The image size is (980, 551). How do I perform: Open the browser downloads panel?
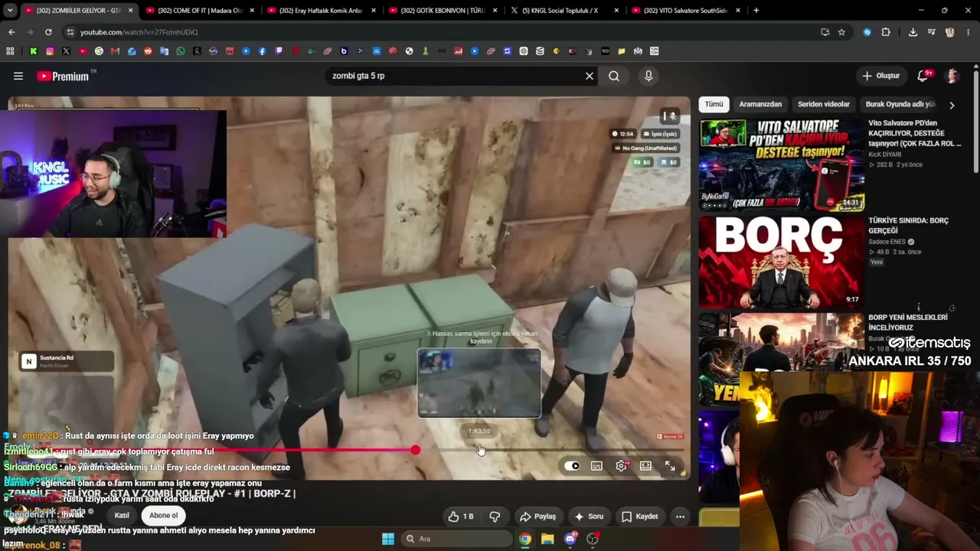click(x=913, y=32)
